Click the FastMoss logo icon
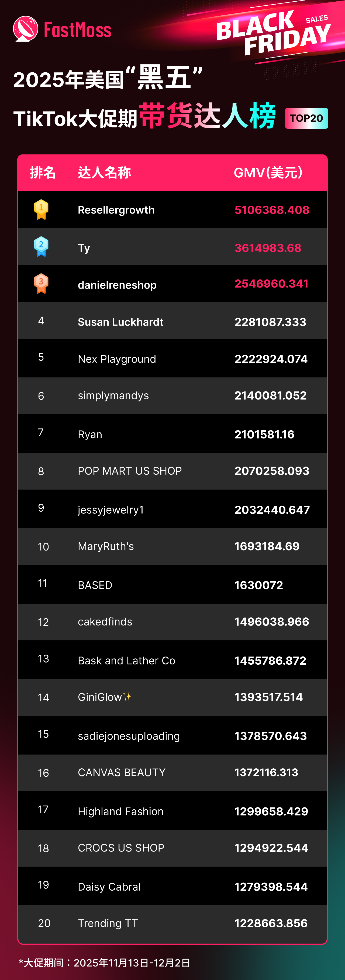 tap(25, 29)
